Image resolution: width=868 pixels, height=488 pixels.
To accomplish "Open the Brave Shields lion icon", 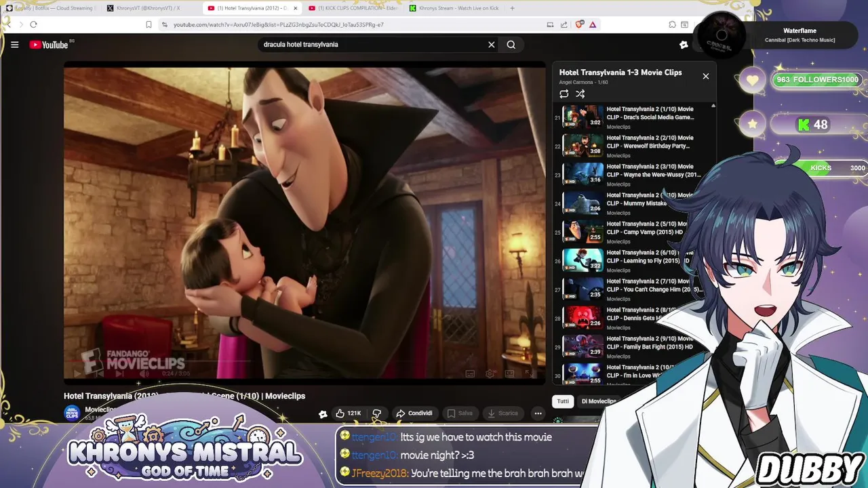I will tap(579, 24).
